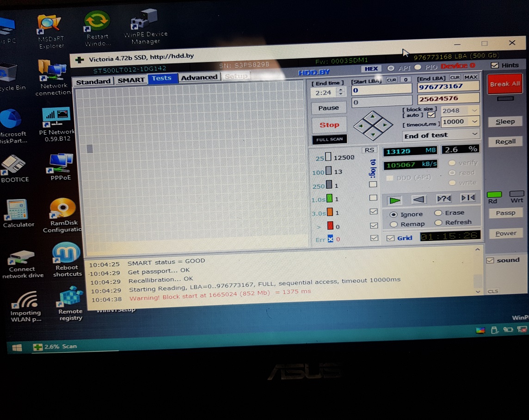This screenshot has width=529, height=420.
Task: Open the Reboot shortcuts icon
Action: tap(67, 260)
